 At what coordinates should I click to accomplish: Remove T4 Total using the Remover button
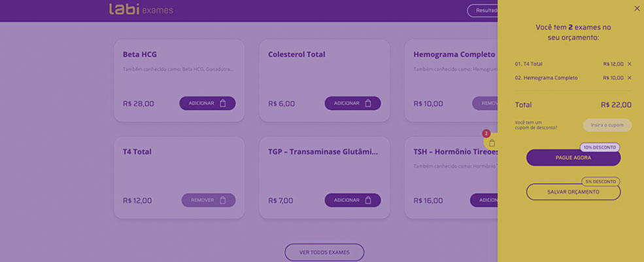(209, 200)
